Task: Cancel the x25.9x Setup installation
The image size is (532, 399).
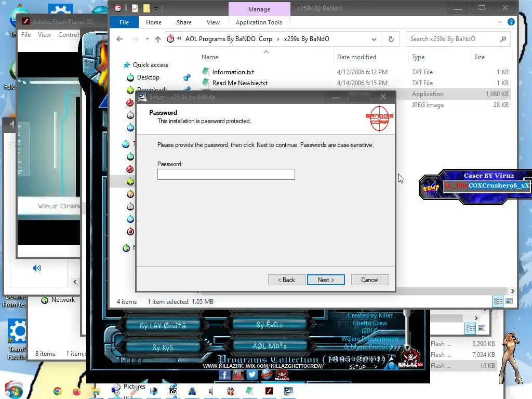Action: 370,280
